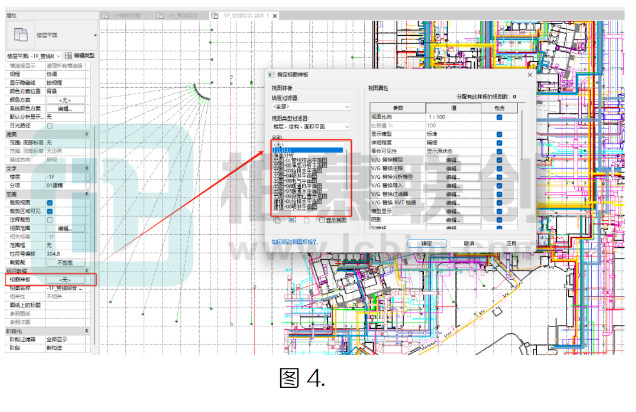Click the Edit Type icon in Properties
This screenshot has height=412, width=636.
pyautogui.click(x=69, y=56)
